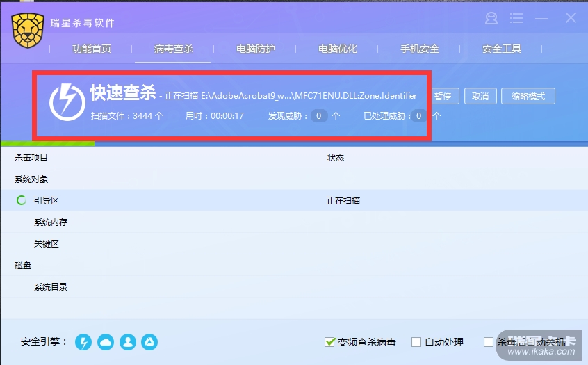Viewport: 588px width, 365px height.
Task: Open the customer service headset icon
Action: (491, 18)
